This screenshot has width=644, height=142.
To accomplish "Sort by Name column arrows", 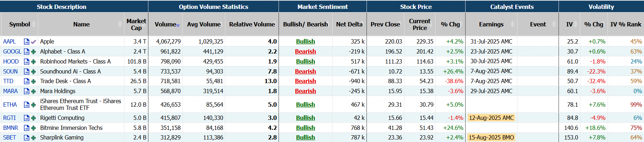I will coord(120,24).
